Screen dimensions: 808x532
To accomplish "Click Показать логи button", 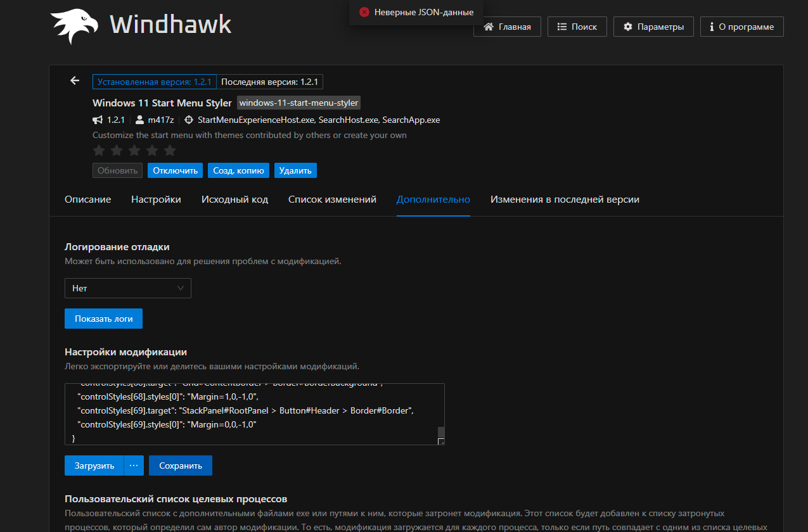I will [104, 319].
